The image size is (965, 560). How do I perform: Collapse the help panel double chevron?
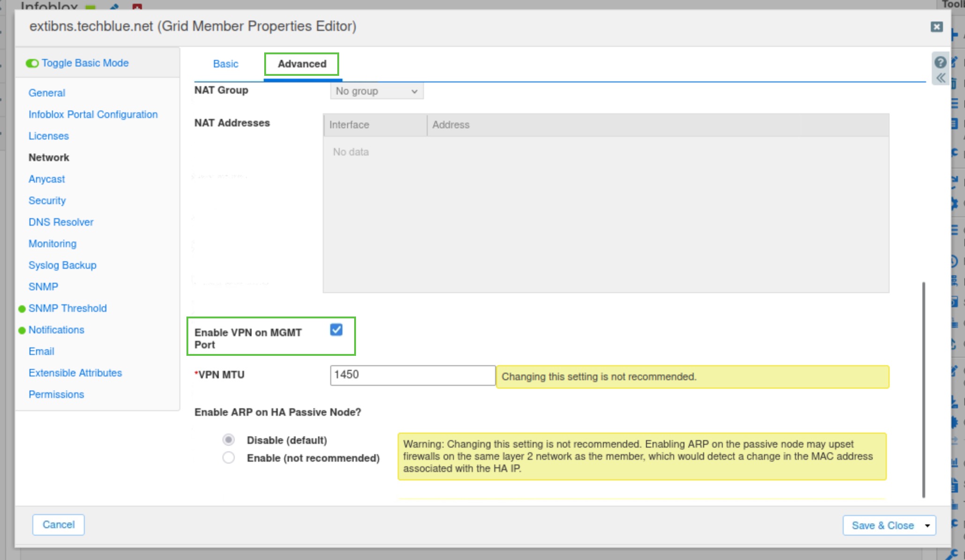940,78
